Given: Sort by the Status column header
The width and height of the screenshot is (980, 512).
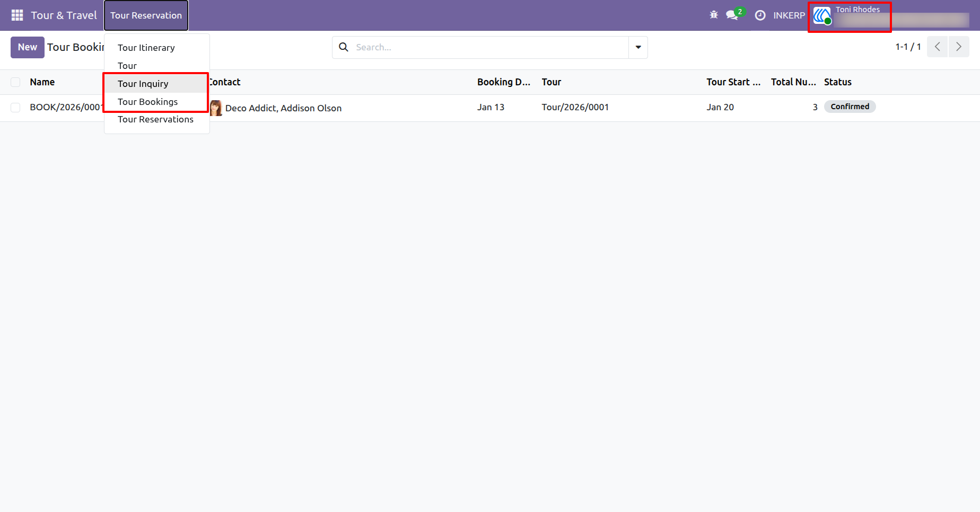Looking at the screenshot, I should [x=838, y=82].
